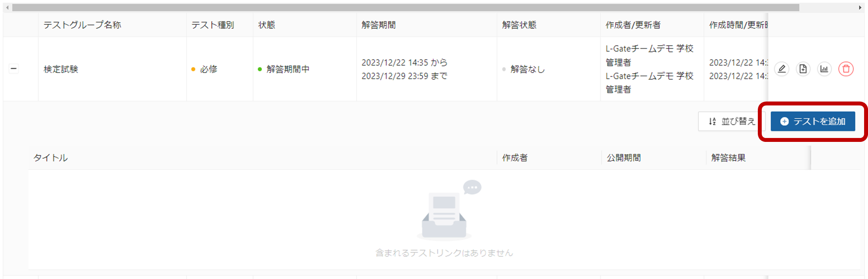Click the add-document icon on the 検定試験 row
The height and width of the screenshot is (279, 868).
[803, 69]
